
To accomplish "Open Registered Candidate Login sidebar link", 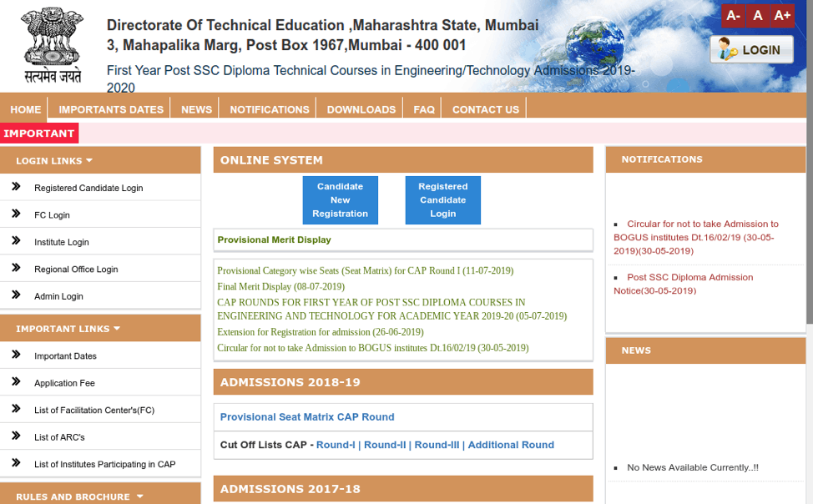I will 88,188.
